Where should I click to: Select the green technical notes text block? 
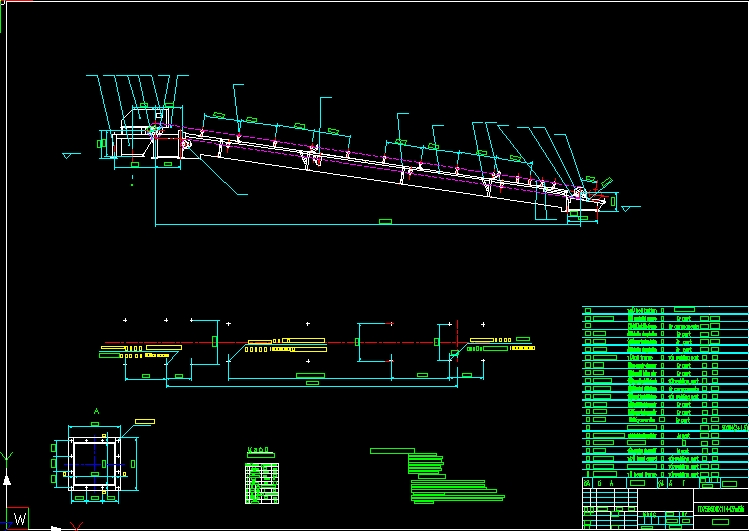(x=437, y=476)
